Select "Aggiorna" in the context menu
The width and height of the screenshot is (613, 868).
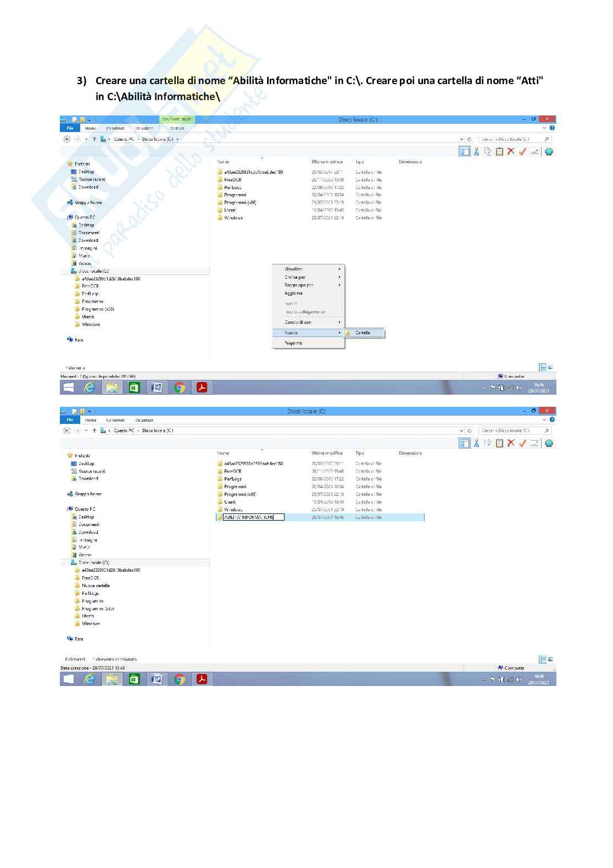293,294
